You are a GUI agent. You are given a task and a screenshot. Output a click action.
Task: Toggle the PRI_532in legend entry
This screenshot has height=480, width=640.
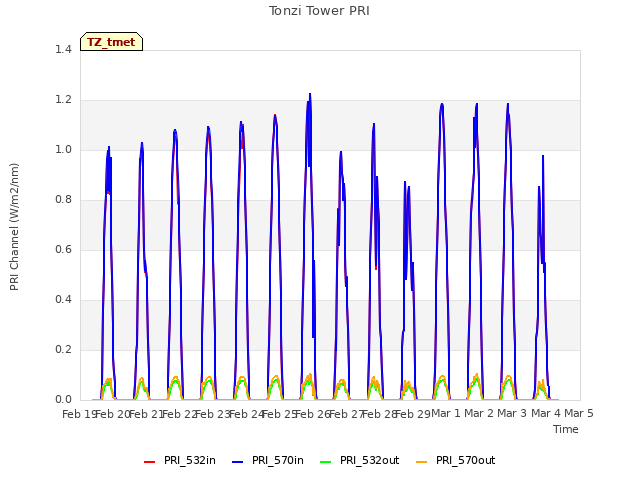coord(180,461)
